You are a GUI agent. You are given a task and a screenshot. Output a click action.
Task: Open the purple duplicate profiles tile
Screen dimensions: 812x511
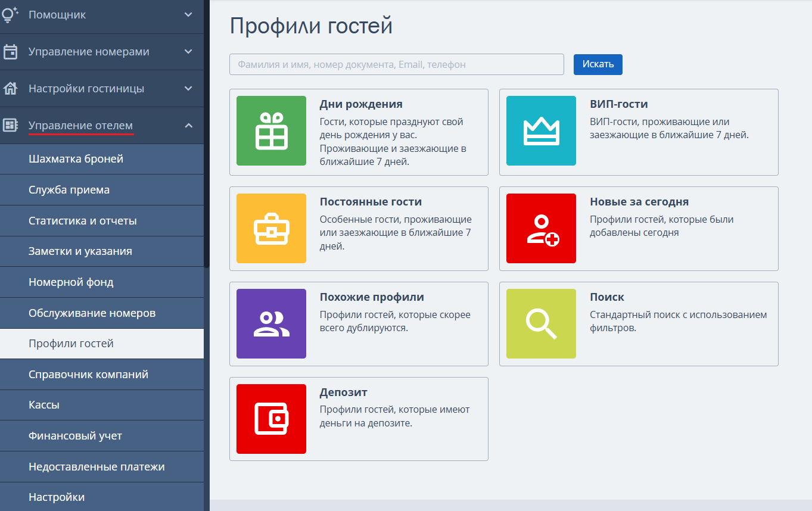click(x=271, y=323)
